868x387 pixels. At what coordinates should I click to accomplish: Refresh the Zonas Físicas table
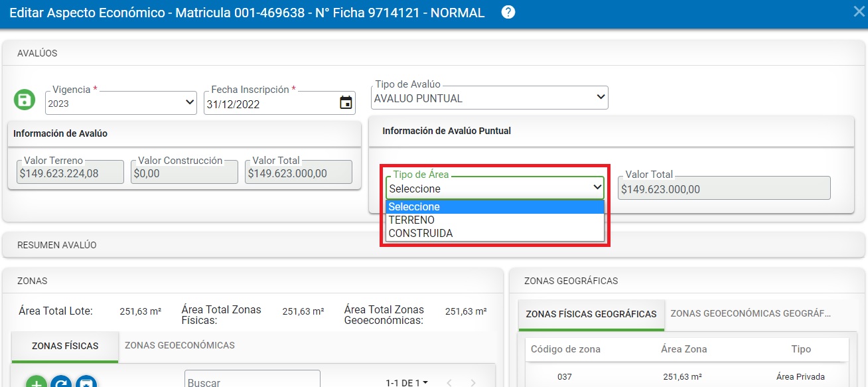point(61,383)
